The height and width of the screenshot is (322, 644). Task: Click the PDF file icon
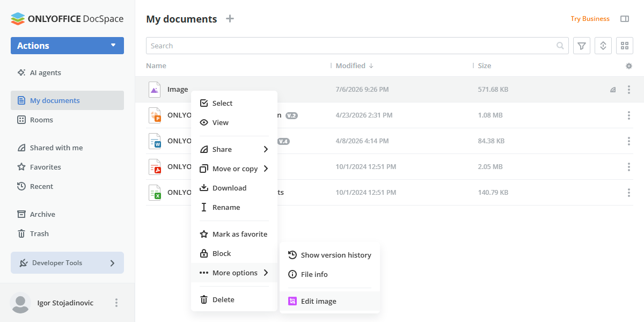pos(155,167)
